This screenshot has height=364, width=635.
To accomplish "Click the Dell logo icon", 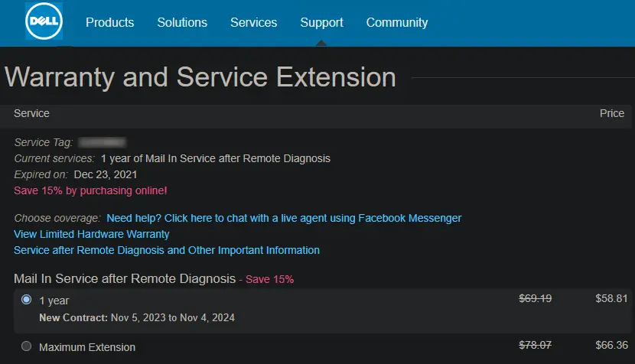I will pos(44,21).
